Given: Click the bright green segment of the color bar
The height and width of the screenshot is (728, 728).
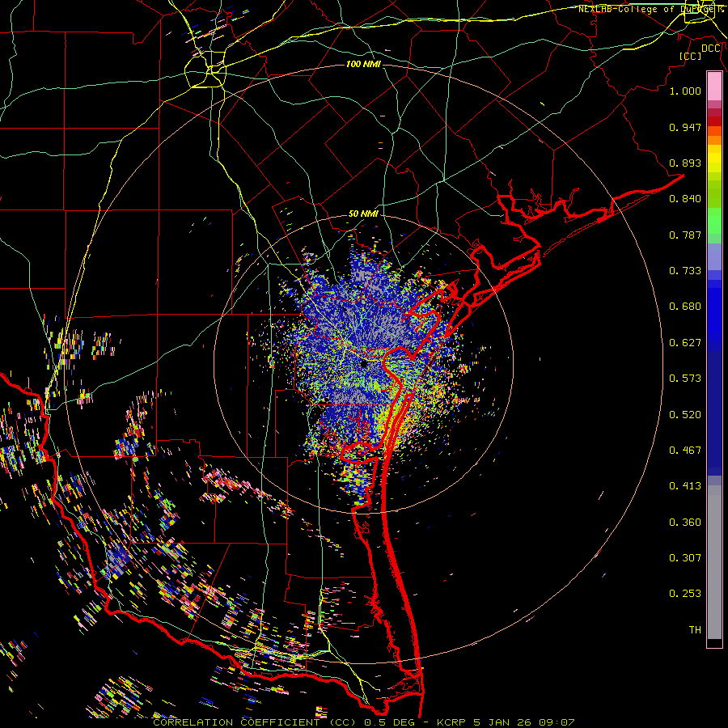Looking at the screenshot, I should 714,221.
